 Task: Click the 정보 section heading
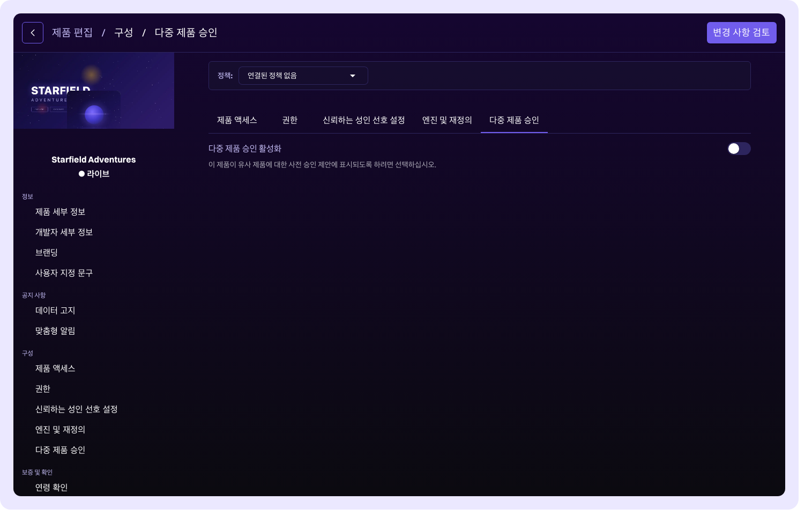(x=27, y=197)
